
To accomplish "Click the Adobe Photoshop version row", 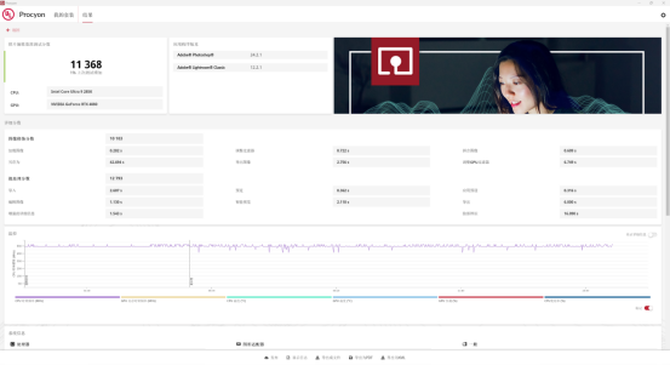I will coord(250,55).
